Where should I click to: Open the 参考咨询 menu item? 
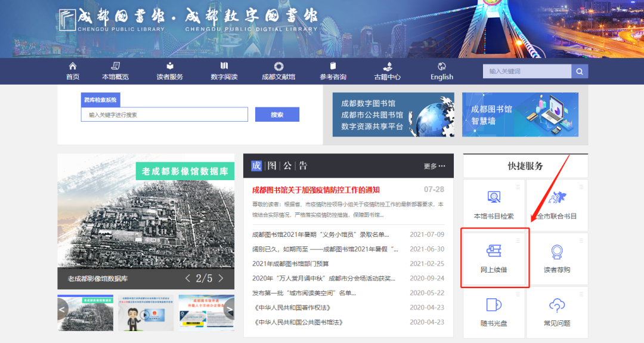[x=333, y=77]
